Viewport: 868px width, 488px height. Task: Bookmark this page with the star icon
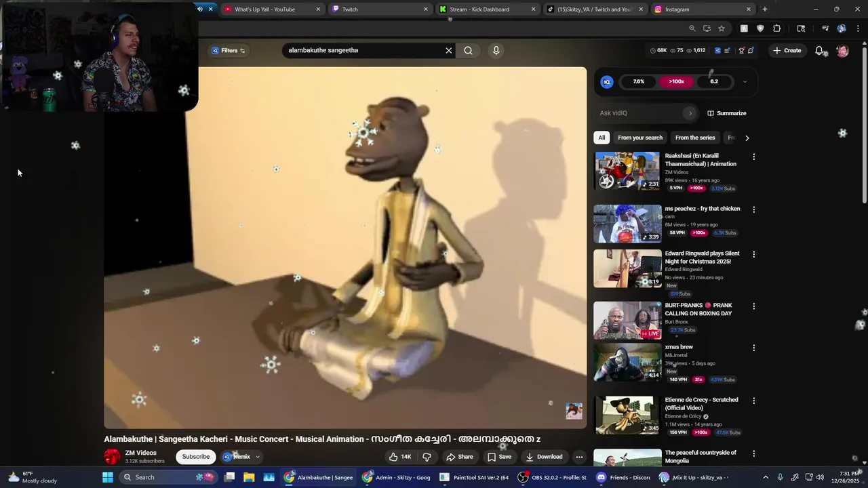point(722,28)
